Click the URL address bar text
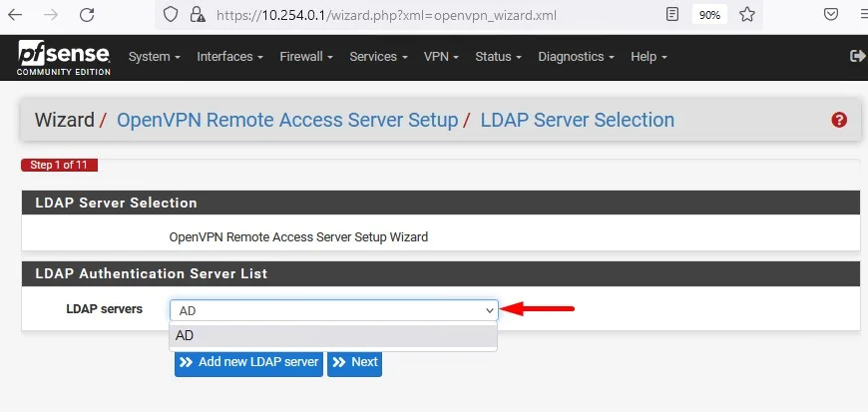The width and height of the screenshot is (868, 412). (386, 15)
